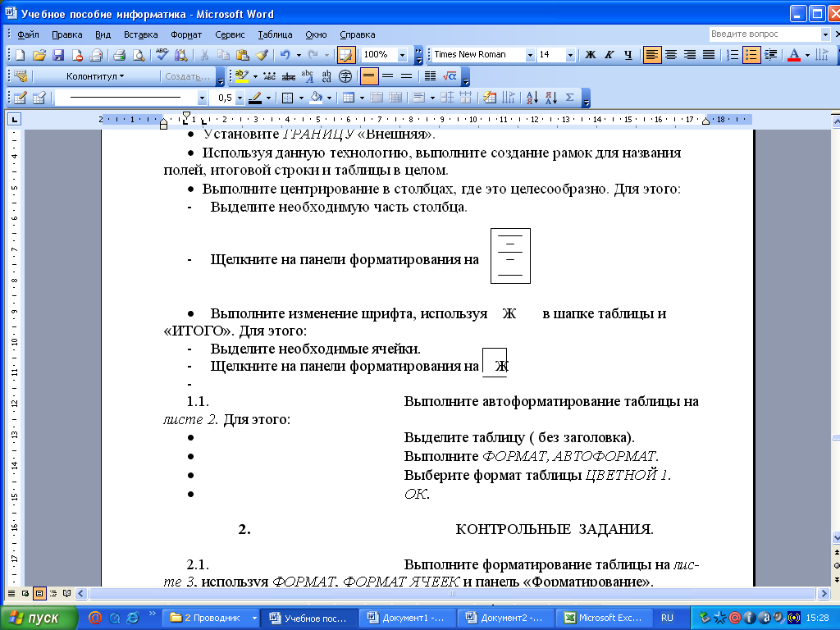Open line weight 0,5 dropdown

coord(240,98)
